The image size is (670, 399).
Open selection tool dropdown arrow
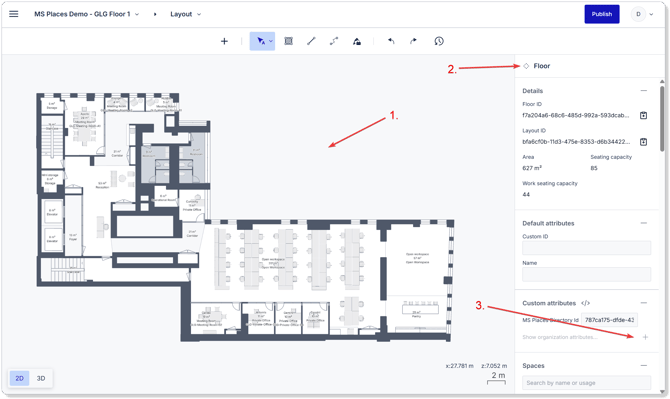pos(271,41)
